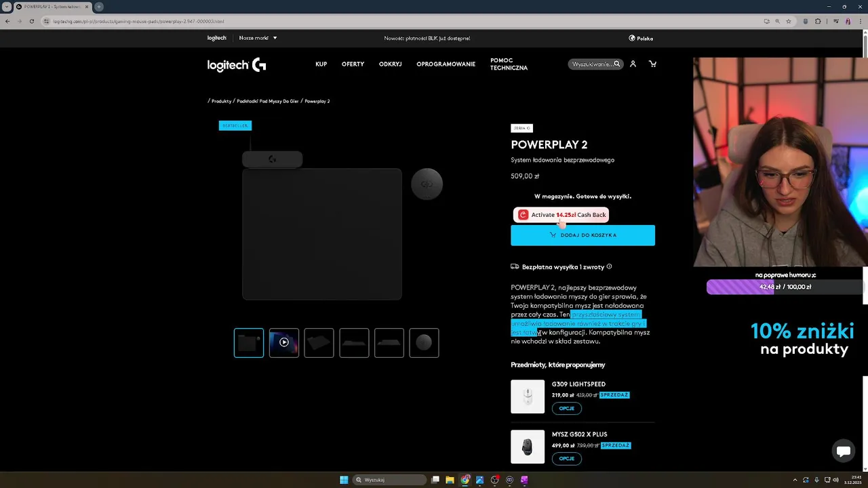Select the round puck product thumbnail
This screenshot has width=868, height=488.
[424, 343]
